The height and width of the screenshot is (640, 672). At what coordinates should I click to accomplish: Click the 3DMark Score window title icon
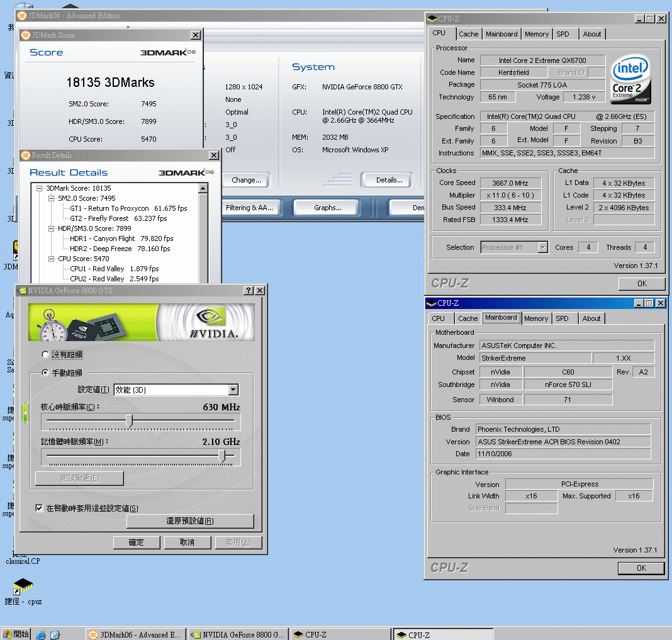click(x=26, y=35)
